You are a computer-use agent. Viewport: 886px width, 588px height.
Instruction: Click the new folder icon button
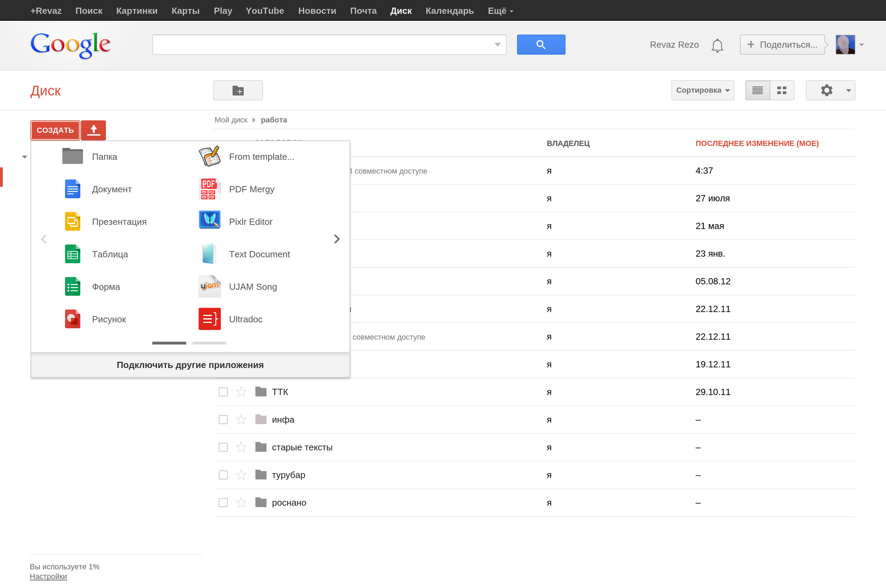[x=238, y=90]
